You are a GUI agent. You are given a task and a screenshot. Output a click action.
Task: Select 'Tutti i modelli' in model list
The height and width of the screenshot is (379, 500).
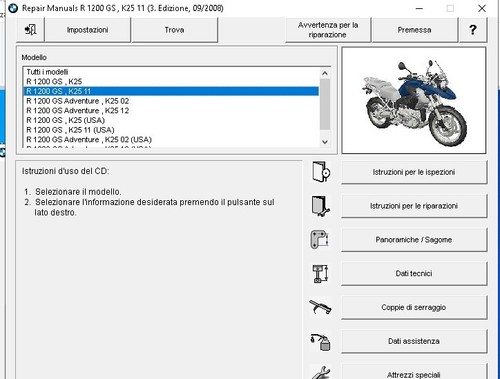(x=171, y=72)
